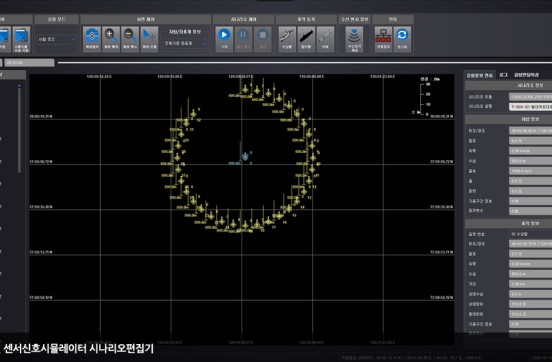
Task: Pause the scenario playback
Action: click(x=243, y=39)
